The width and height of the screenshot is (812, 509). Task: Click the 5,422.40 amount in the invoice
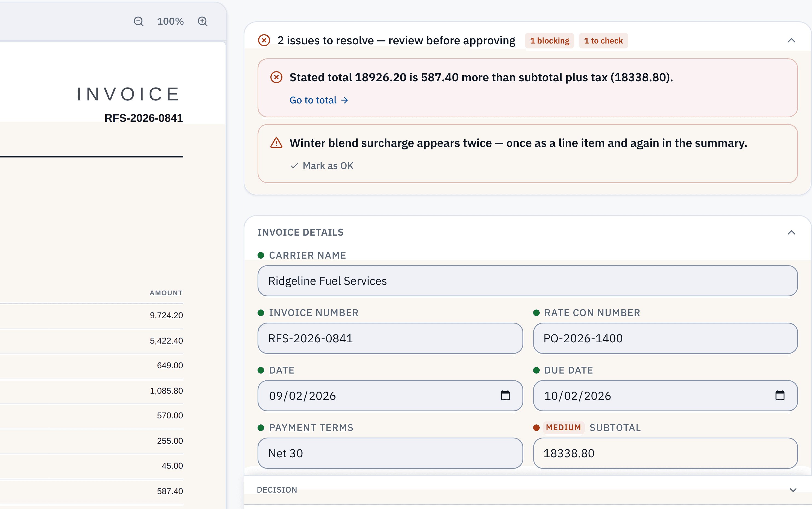tap(167, 341)
